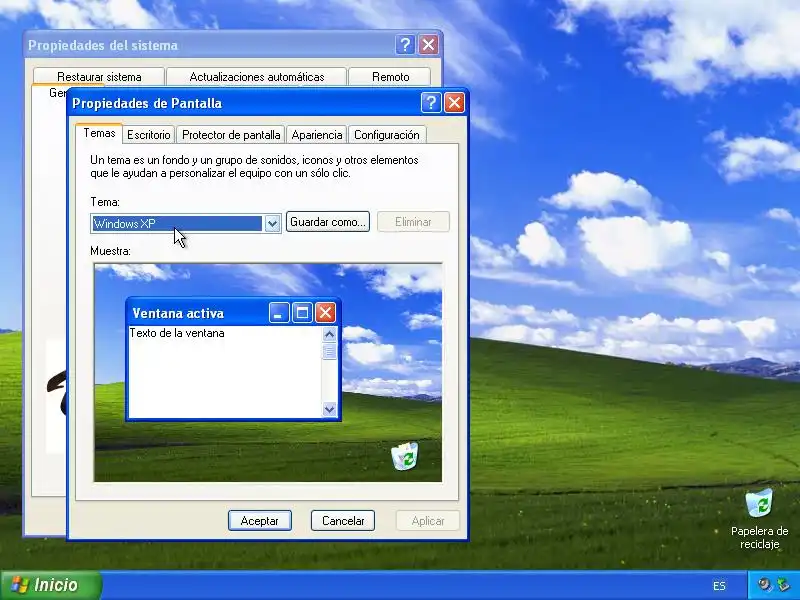Click help button in Propiedades del sistema window
This screenshot has width=800, height=600.
click(x=405, y=45)
